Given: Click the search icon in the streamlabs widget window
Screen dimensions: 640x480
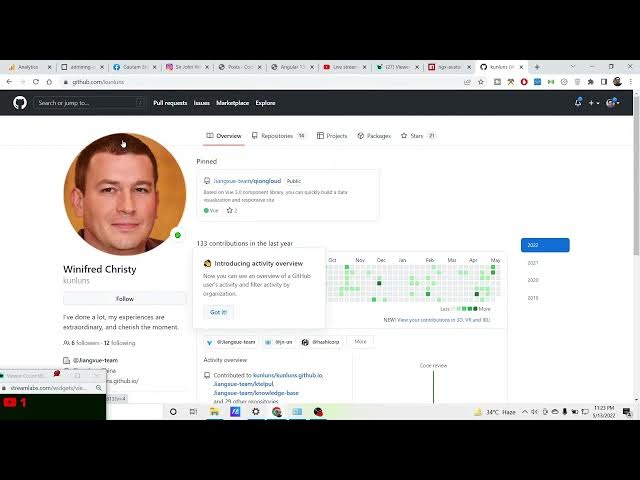Looking at the screenshot, I should [x=99, y=388].
